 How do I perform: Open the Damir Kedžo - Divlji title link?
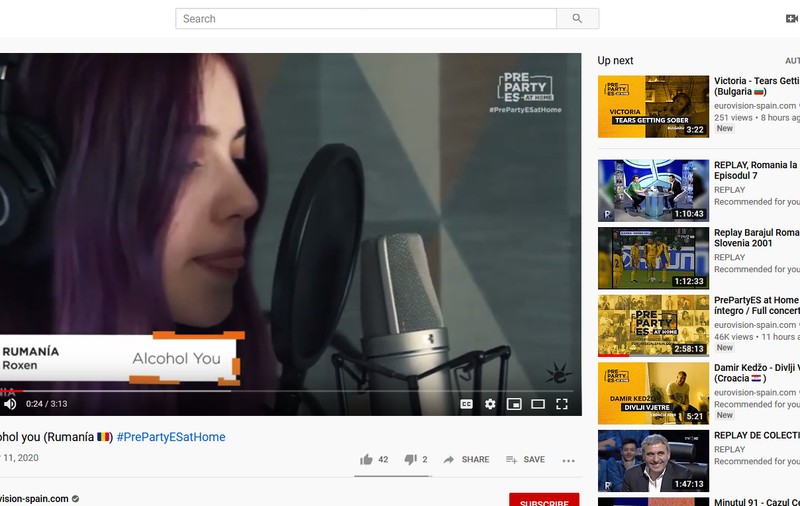(x=757, y=373)
